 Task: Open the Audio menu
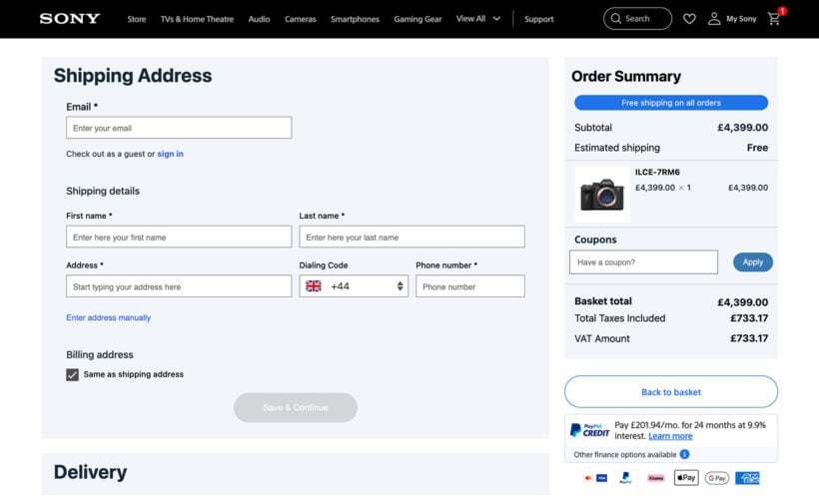point(259,19)
